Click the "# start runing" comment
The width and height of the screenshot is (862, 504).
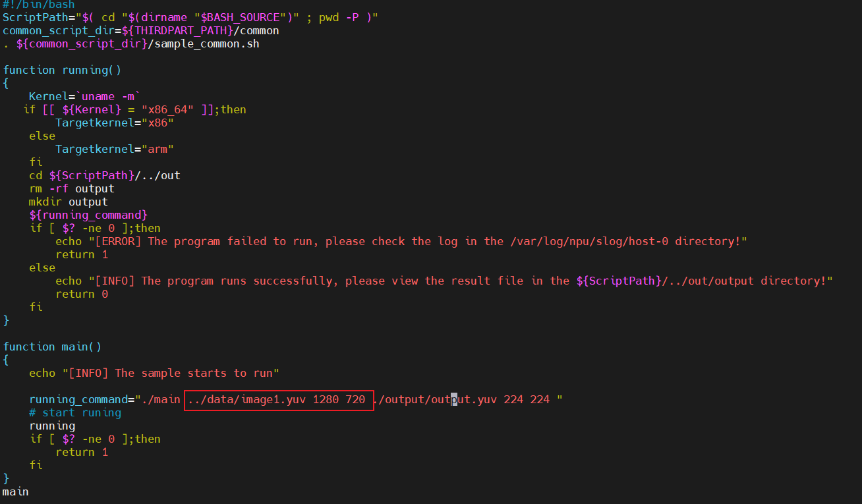pyautogui.click(x=75, y=412)
